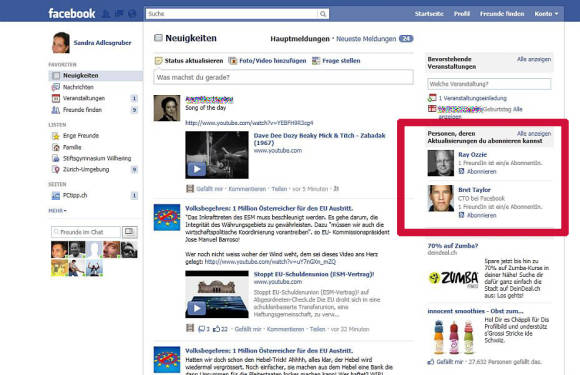Click the search magnifier icon
The height and width of the screenshot is (375, 580).
(x=323, y=14)
